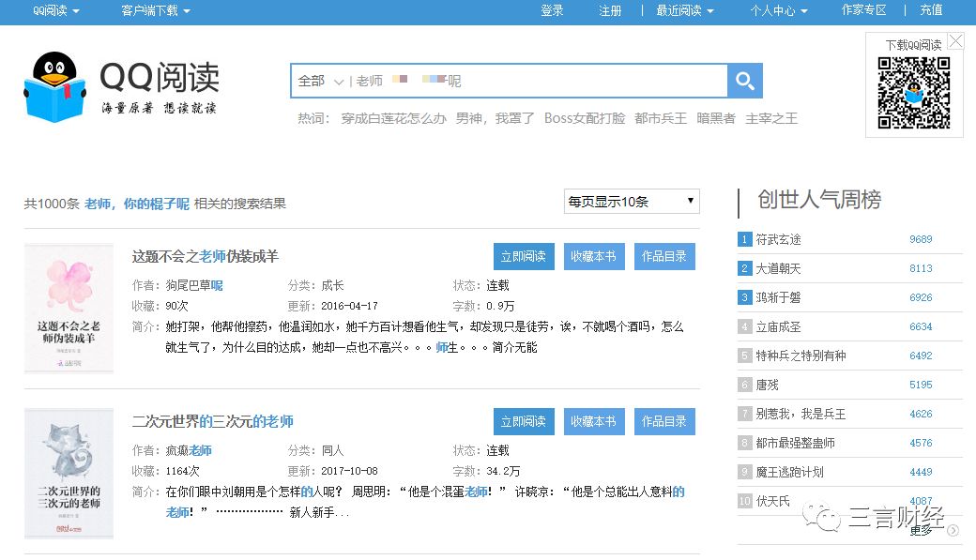Click cover of 二次元世界的三次元的老师
This screenshot has width=976, height=560.
(69, 473)
